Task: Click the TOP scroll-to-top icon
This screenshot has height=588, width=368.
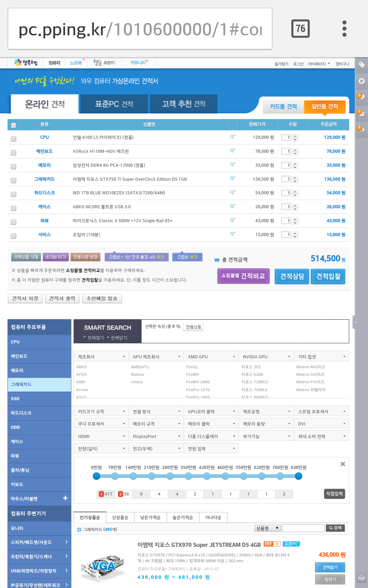Action: (x=361, y=578)
